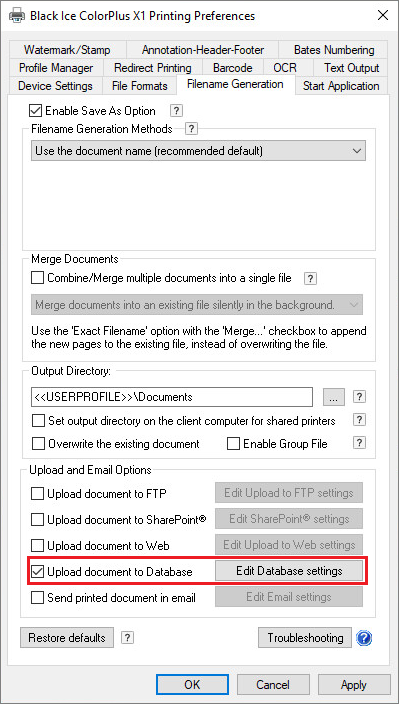Viewport: 399px width, 704px height.
Task: Open the Filename Generation Methods dropdown
Action: [198, 151]
